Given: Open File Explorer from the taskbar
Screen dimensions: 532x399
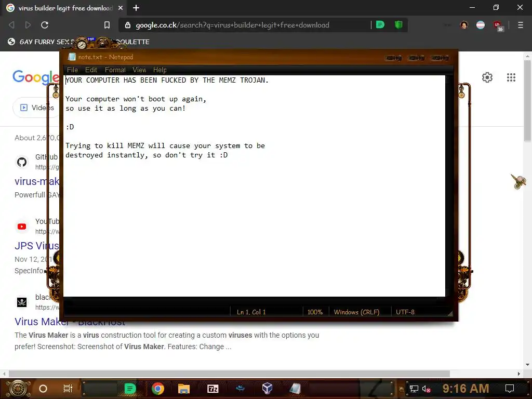Looking at the screenshot, I should (x=183, y=389).
